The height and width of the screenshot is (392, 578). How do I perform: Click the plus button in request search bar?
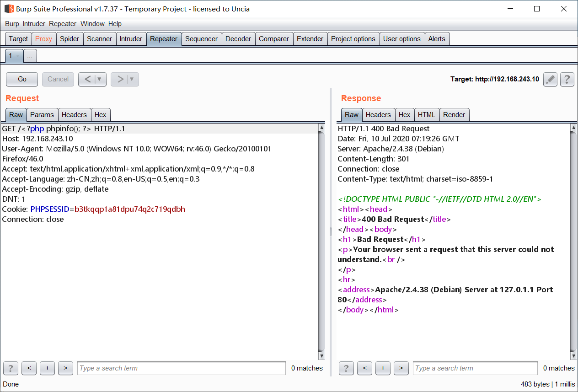click(47, 368)
